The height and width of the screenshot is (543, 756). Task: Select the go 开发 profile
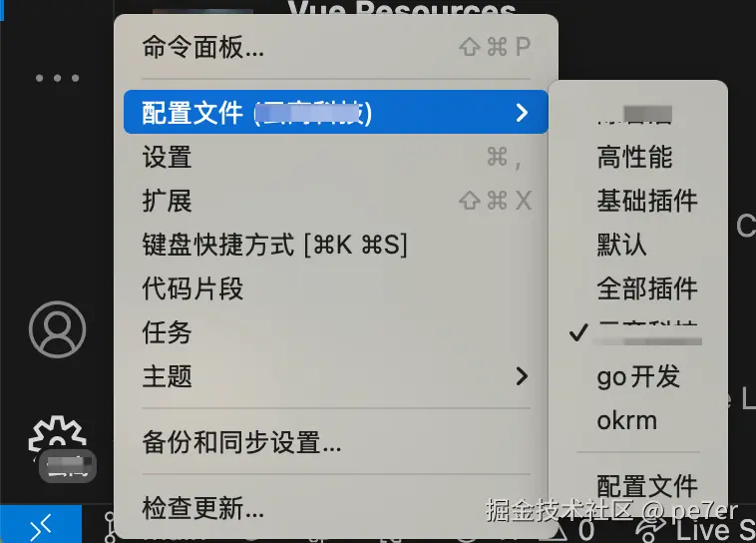pos(638,376)
